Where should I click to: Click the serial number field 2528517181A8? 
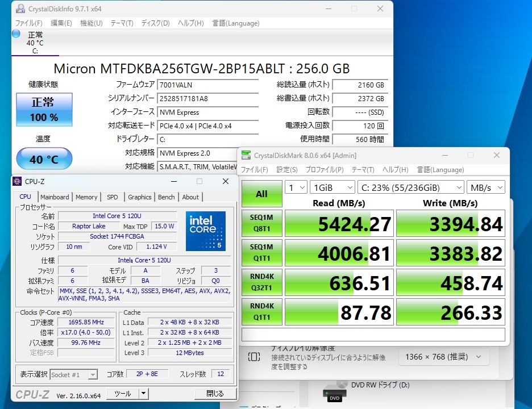(x=207, y=98)
